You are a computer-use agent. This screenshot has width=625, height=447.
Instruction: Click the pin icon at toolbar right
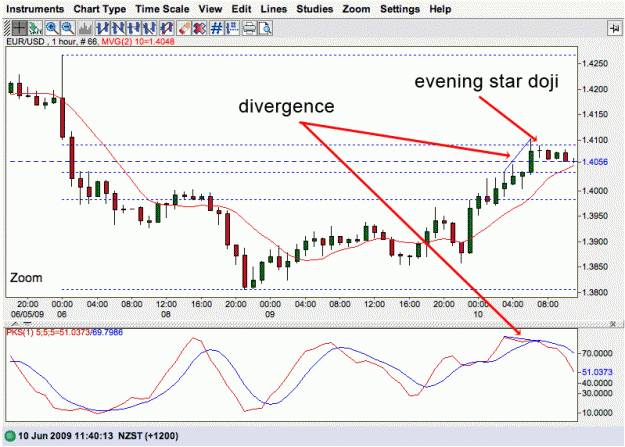[x=614, y=29]
